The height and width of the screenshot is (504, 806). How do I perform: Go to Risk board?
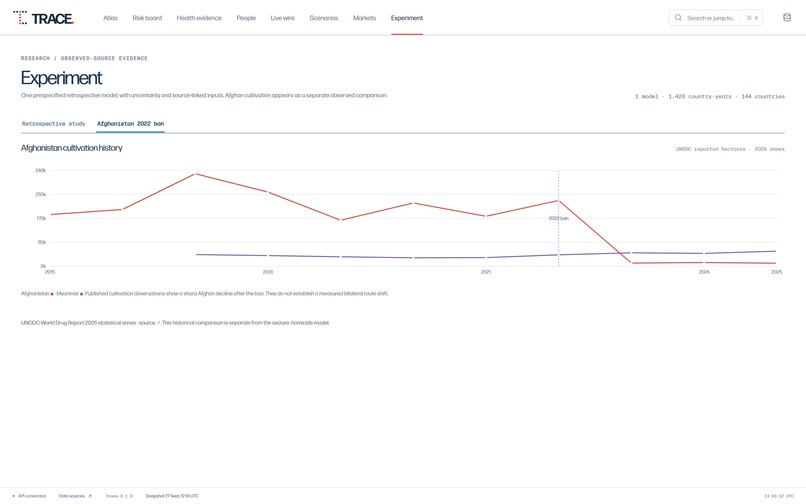click(147, 18)
